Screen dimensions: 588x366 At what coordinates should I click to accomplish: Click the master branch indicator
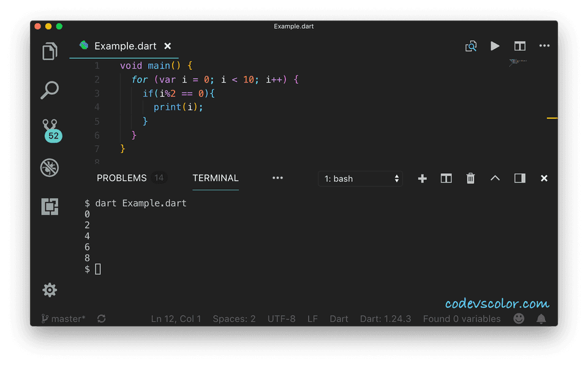pos(62,318)
